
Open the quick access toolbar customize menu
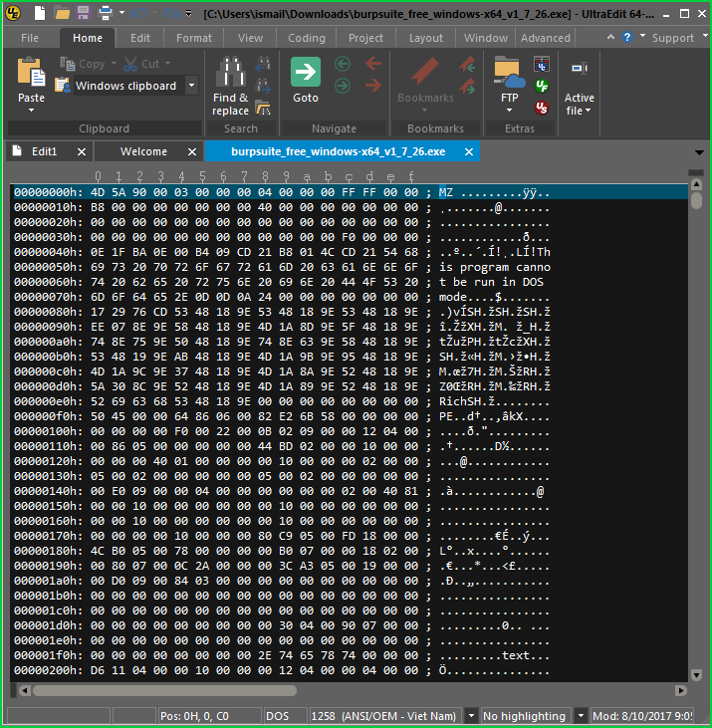pos(189,14)
